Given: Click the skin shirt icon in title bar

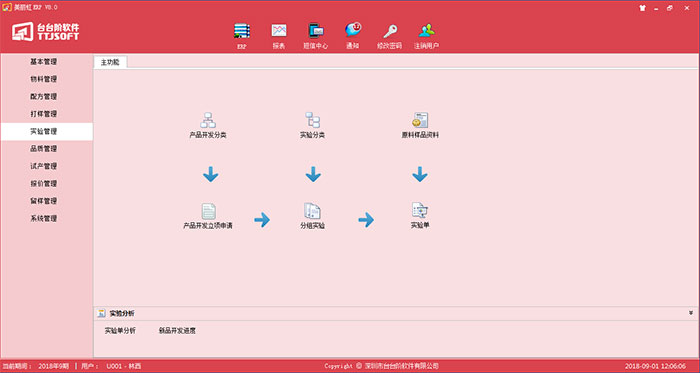Looking at the screenshot, I should coord(642,8).
